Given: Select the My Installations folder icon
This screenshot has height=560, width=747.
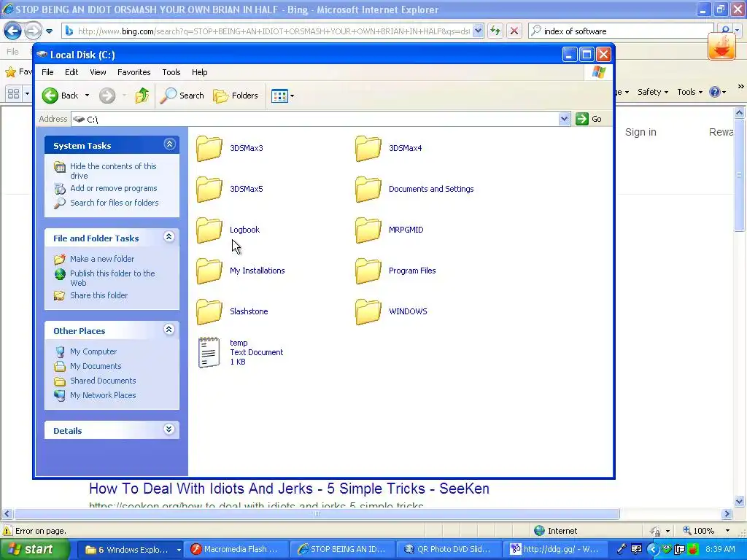Looking at the screenshot, I should (209, 271).
